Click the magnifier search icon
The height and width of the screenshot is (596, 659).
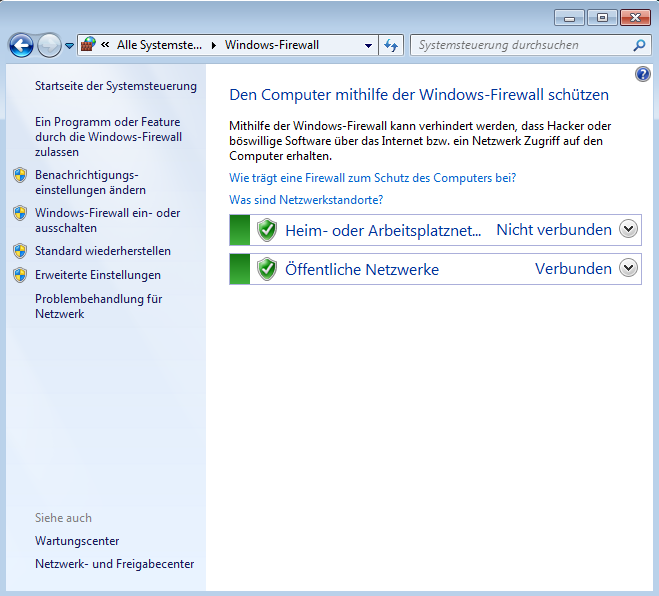click(639, 45)
